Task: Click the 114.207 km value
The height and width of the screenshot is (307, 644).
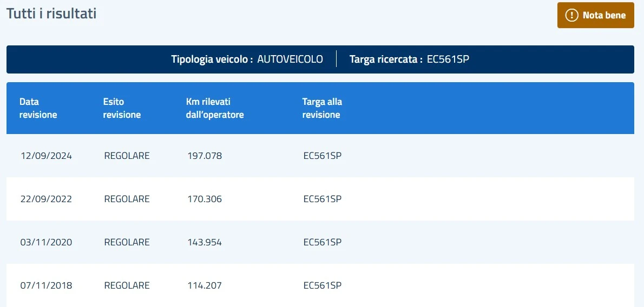Action: point(205,285)
